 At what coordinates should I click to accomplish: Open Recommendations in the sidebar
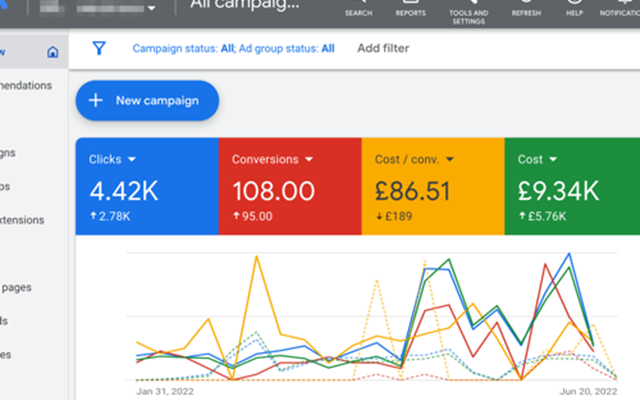click(x=26, y=85)
